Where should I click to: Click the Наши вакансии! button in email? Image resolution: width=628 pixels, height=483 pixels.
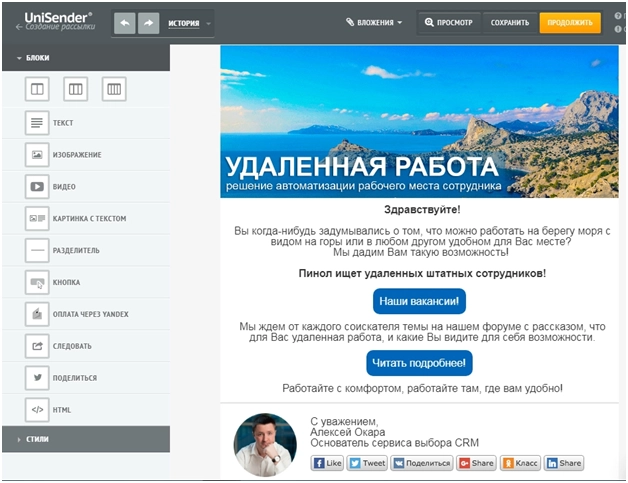(419, 301)
